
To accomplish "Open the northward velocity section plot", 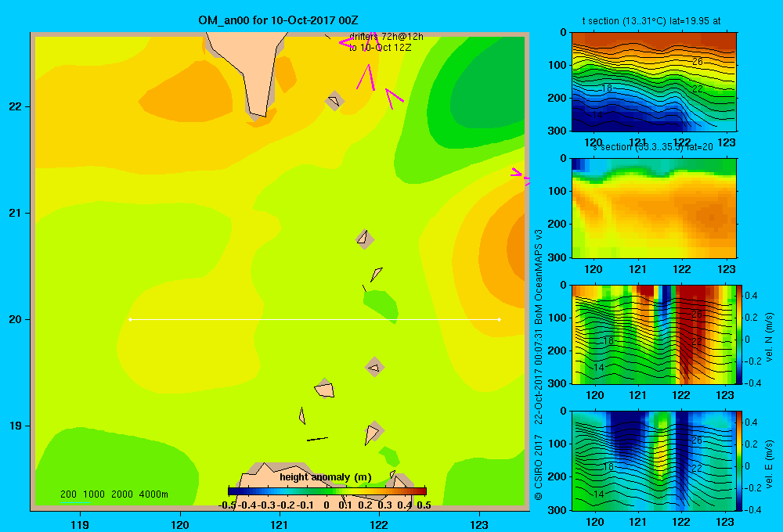I will click(654, 334).
